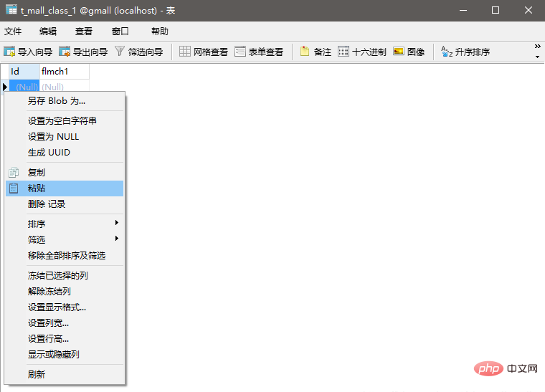The width and height of the screenshot is (545, 392).
Task: Select 粘贴 in context menu
Action: click(x=65, y=188)
